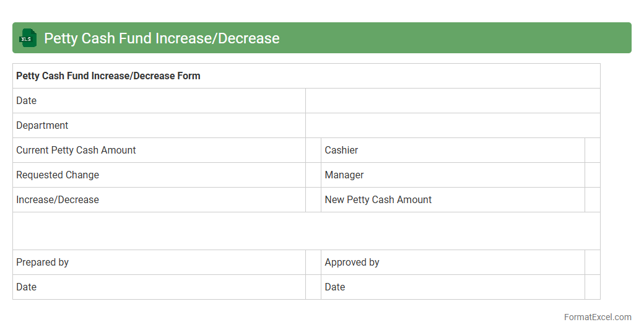Select the Requested Change cell
644x335 pixels.
[x=159, y=175]
